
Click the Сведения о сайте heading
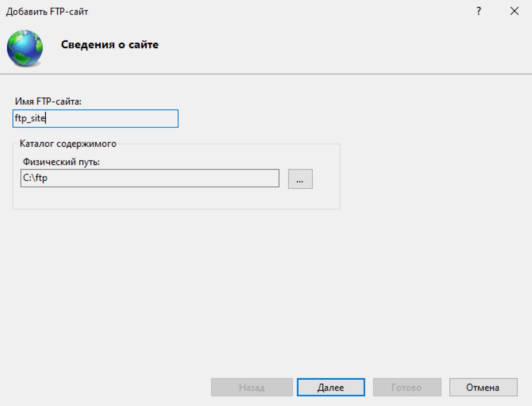pos(110,45)
